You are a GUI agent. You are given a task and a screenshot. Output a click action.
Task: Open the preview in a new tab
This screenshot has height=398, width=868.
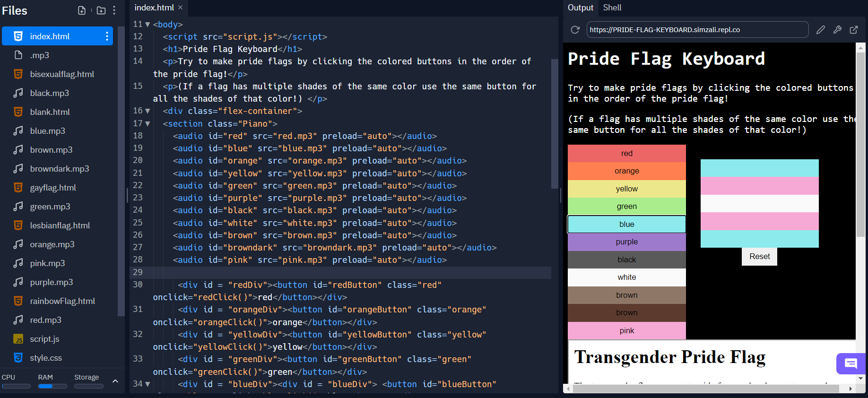pyautogui.click(x=854, y=30)
